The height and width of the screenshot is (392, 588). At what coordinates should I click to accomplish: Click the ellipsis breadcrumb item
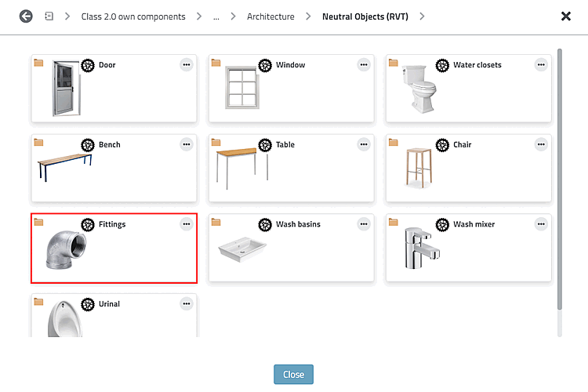[216, 16]
